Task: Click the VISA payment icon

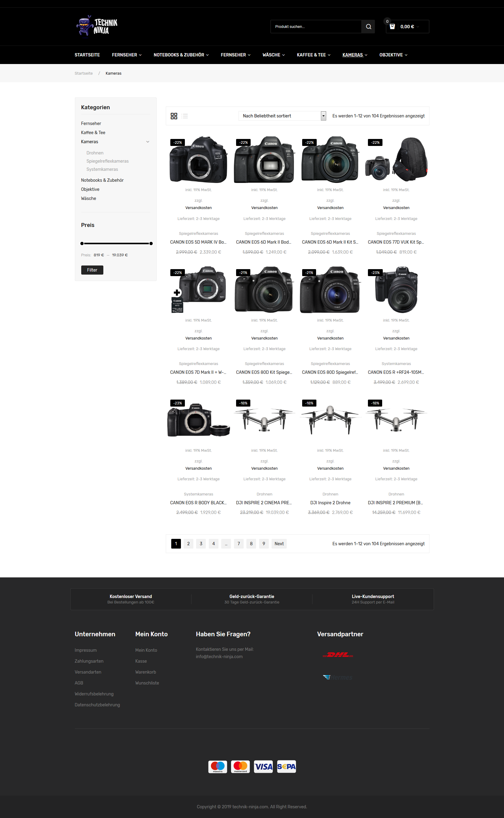Action: (263, 767)
